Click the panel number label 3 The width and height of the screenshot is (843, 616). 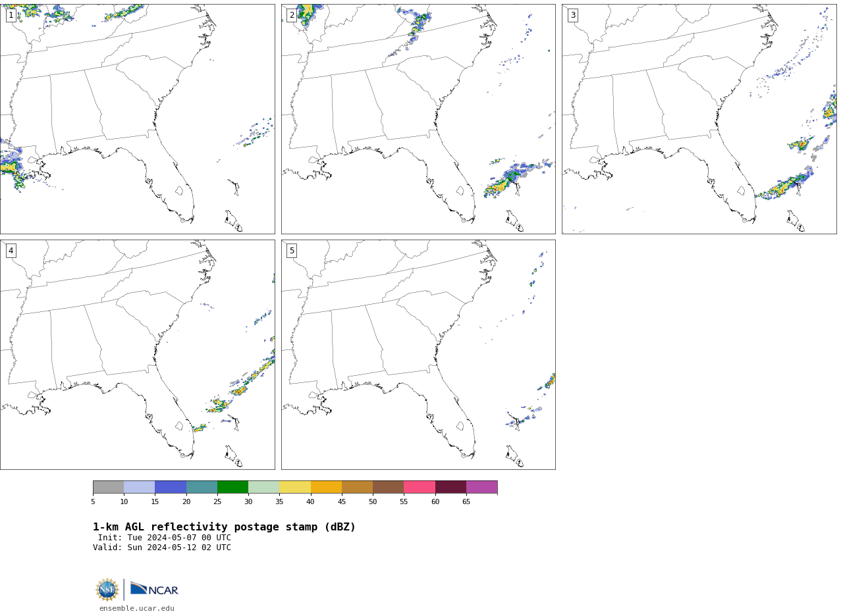572,15
